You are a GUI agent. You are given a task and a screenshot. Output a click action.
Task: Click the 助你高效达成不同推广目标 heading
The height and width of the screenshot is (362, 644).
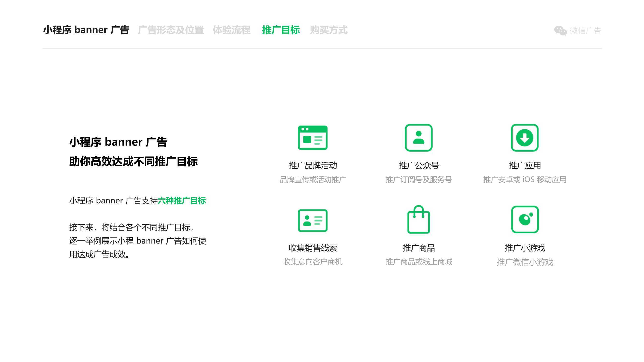pyautogui.click(x=133, y=161)
